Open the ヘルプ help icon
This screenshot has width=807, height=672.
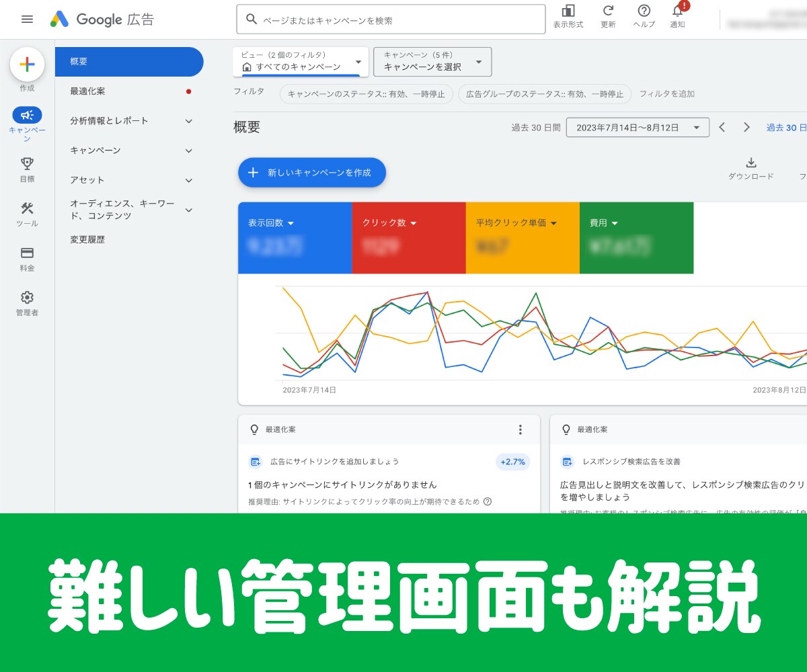point(644,11)
